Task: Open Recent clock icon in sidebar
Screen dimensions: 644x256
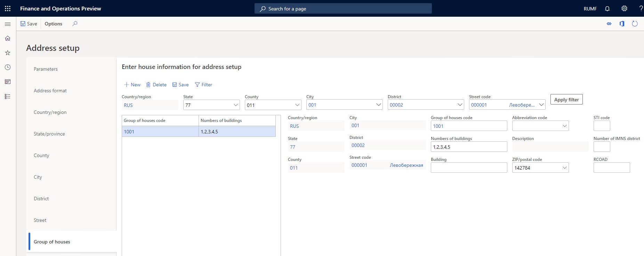Action: pos(8,67)
